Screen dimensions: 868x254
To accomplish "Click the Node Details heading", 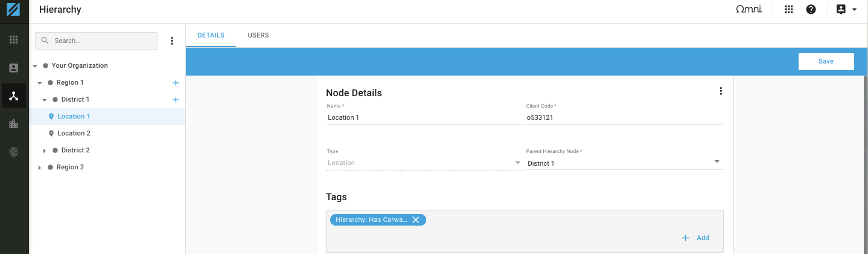I will click(x=354, y=93).
